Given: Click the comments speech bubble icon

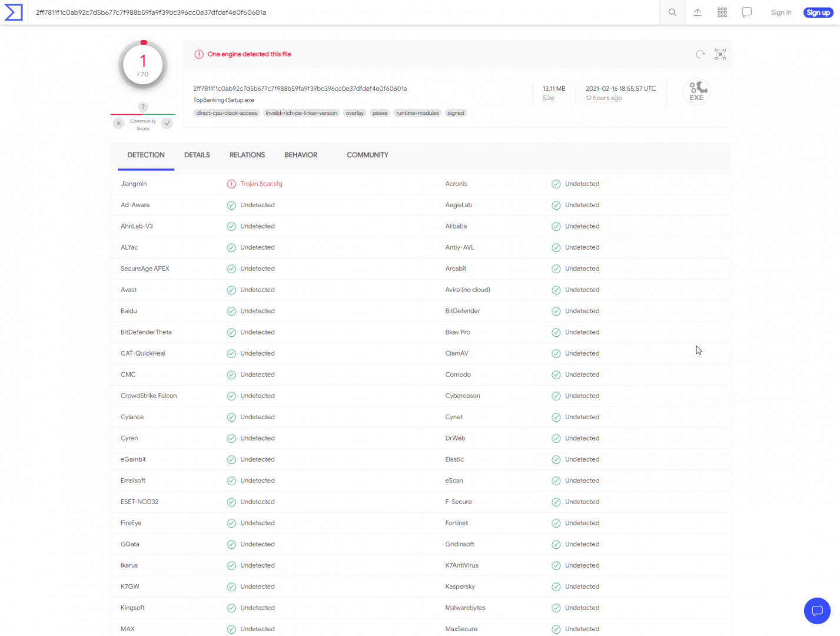Looking at the screenshot, I should [x=747, y=12].
